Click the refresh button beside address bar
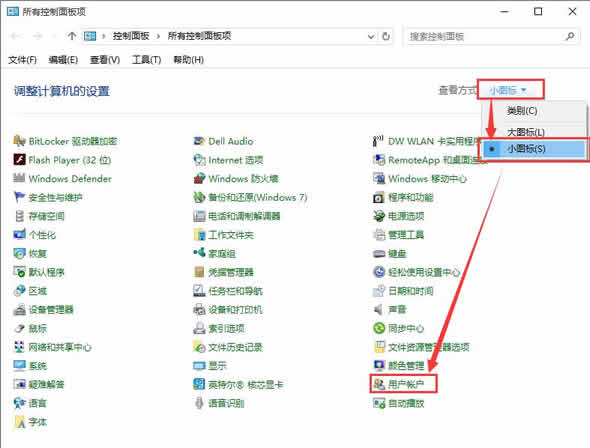 click(386, 36)
